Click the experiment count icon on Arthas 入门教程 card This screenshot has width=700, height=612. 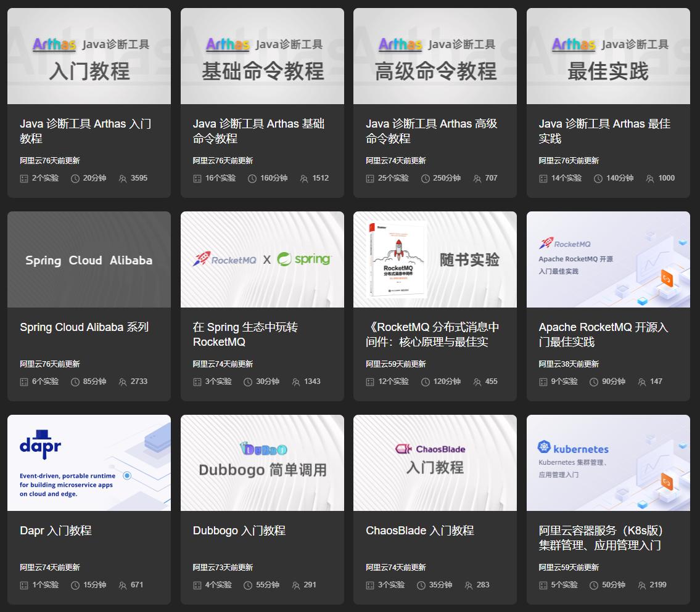(23, 178)
